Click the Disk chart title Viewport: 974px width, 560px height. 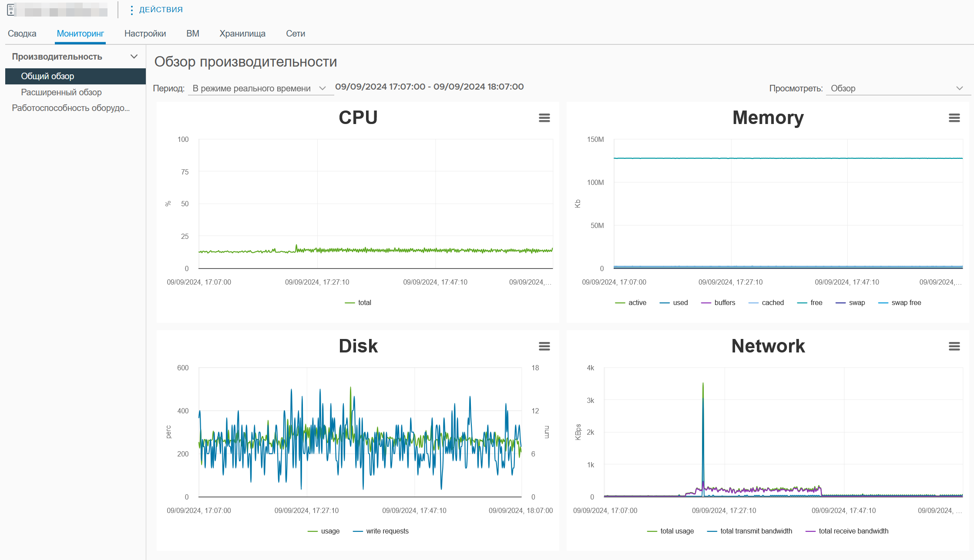click(x=358, y=346)
